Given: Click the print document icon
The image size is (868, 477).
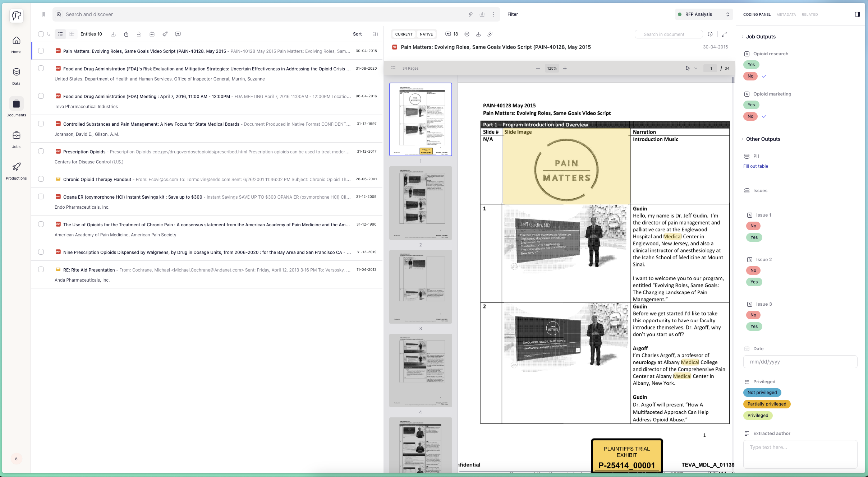Looking at the screenshot, I should (x=467, y=34).
